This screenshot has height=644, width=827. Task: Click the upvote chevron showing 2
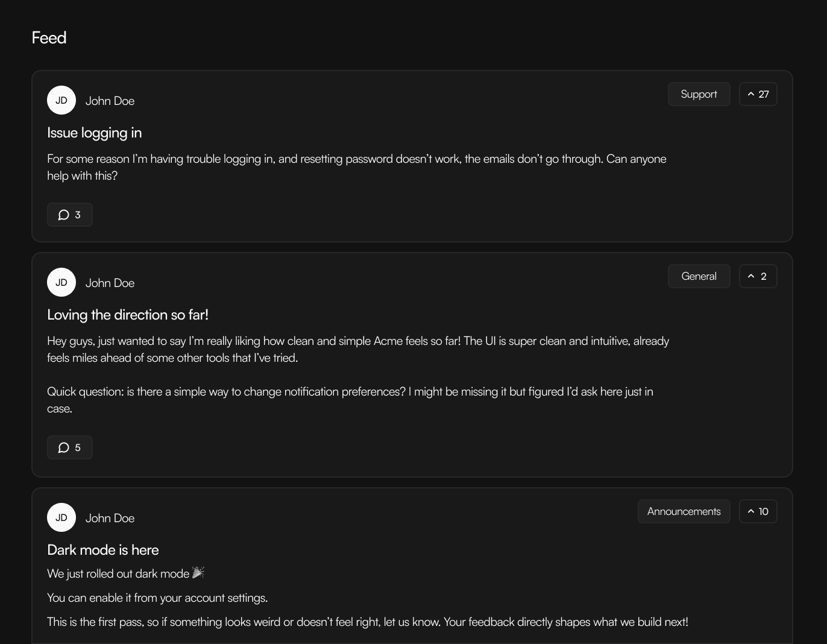pyautogui.click(x=750, y=276)
